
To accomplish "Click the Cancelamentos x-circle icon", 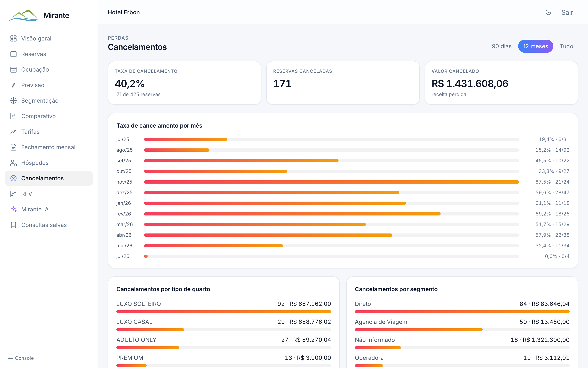I will (x=13, y=178).
